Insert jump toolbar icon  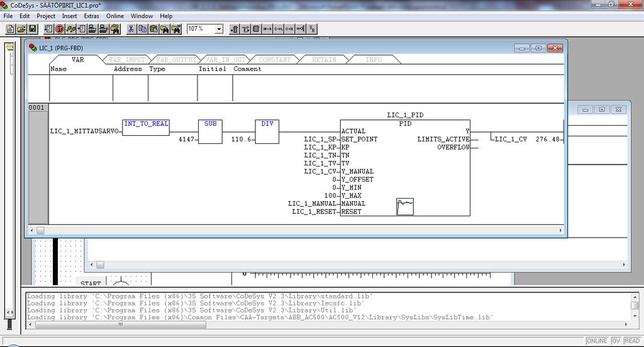coord(279,29)
